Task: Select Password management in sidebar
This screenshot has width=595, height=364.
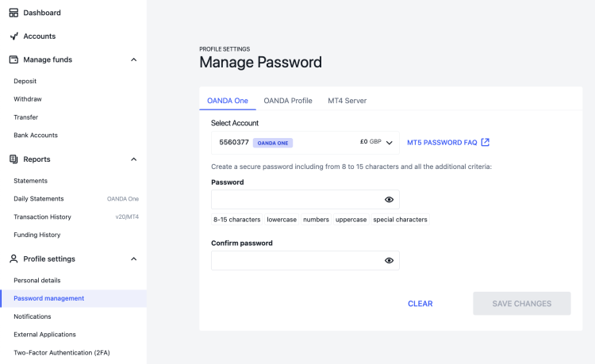Action: pyautogui.click(x=73, y=298)
